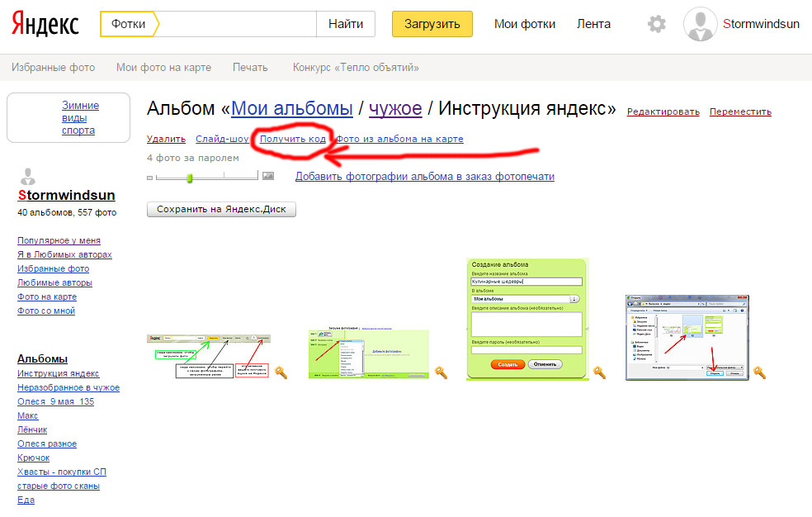Open 'Фото из альбома на карте' link
Image resolution: width=812 pixels, height=517 pixels.
[399, 139]
